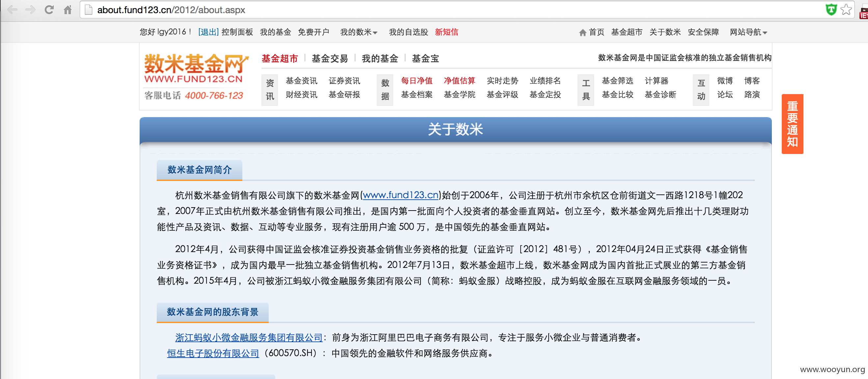Open 基金档案 link
Image resolution: width=868 pixels, height=379 pixels.
pos(417,94)
